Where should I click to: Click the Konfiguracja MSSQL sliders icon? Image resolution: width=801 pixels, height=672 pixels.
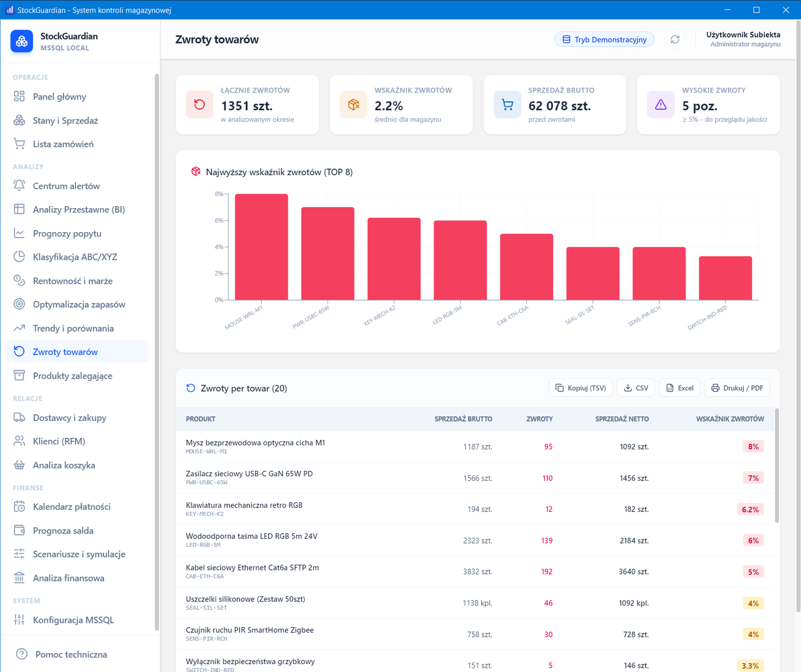[19, 619]
